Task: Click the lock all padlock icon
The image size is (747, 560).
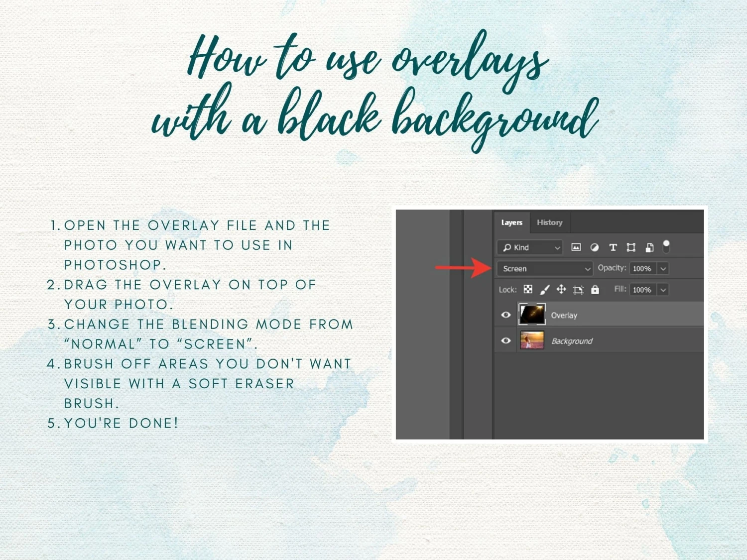Action: pyautogui.click(x=595, y=290)
